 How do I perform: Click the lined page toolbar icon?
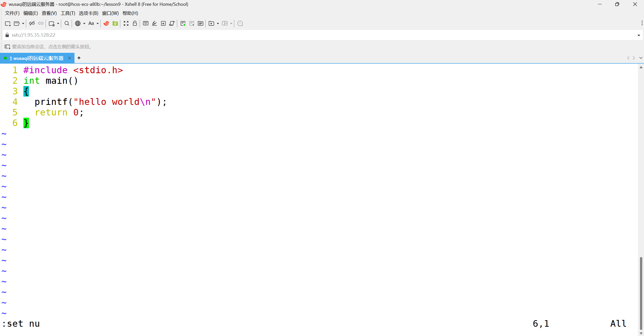[201, 23]
